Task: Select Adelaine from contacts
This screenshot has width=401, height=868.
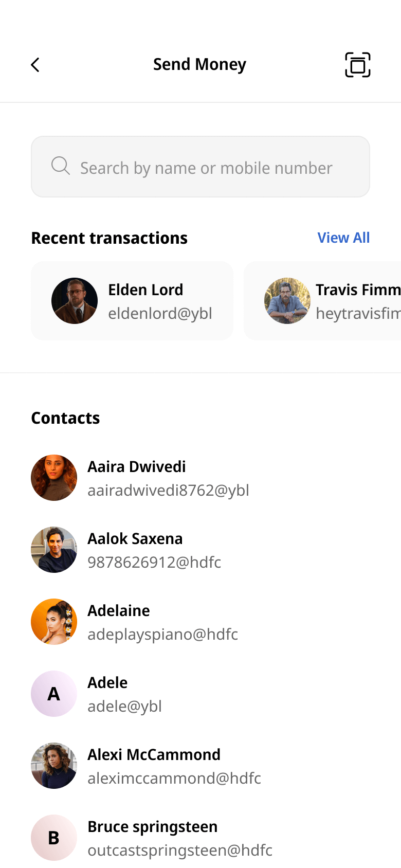Action: click(x=162, y=622)
